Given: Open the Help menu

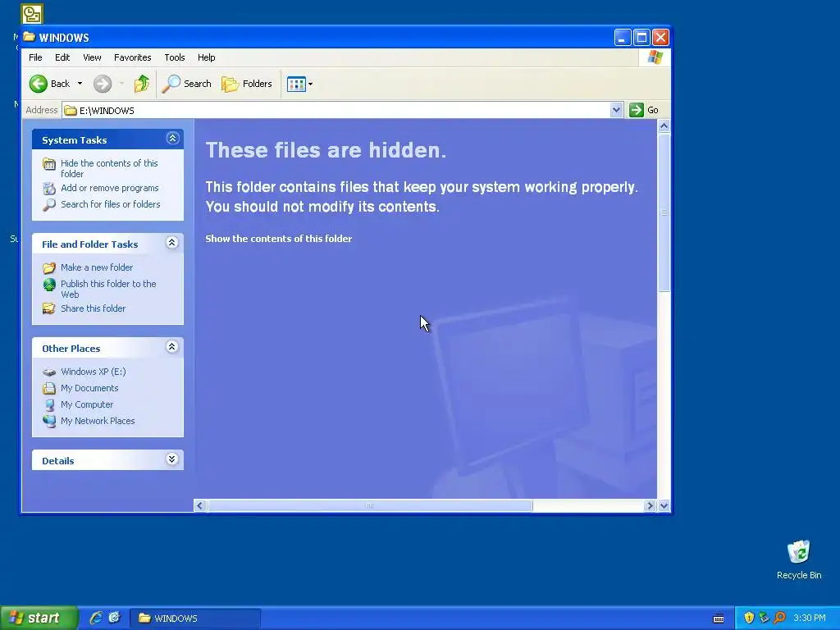Looking at the screenshot, I should [206, 57].
